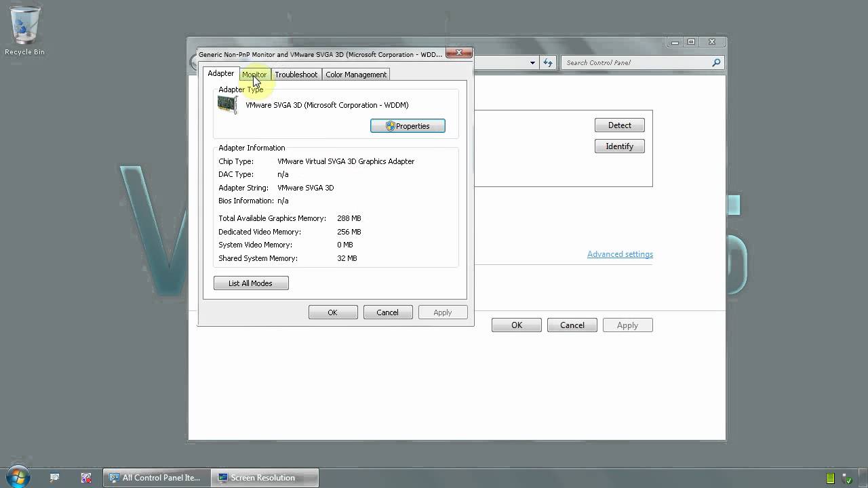
Task: Click the refresh arrows icon beside address bar
Action: pyautogui.click(x=547, y=62)
